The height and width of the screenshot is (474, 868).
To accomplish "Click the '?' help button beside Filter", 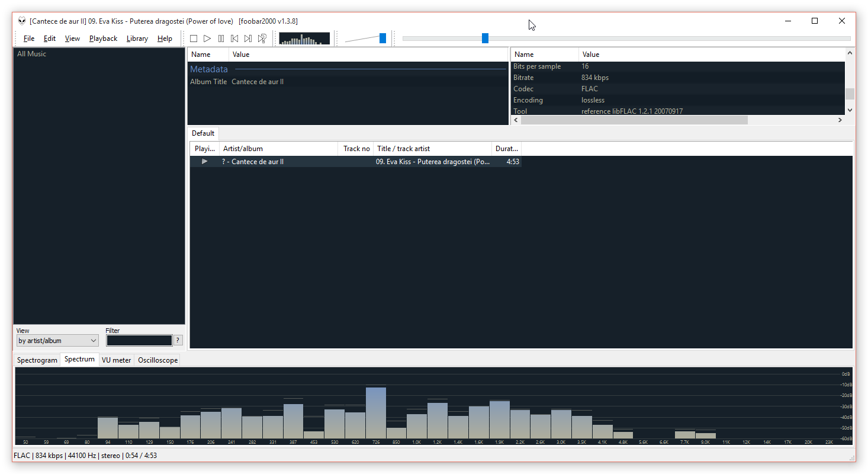I will click(x=178, y=341).
